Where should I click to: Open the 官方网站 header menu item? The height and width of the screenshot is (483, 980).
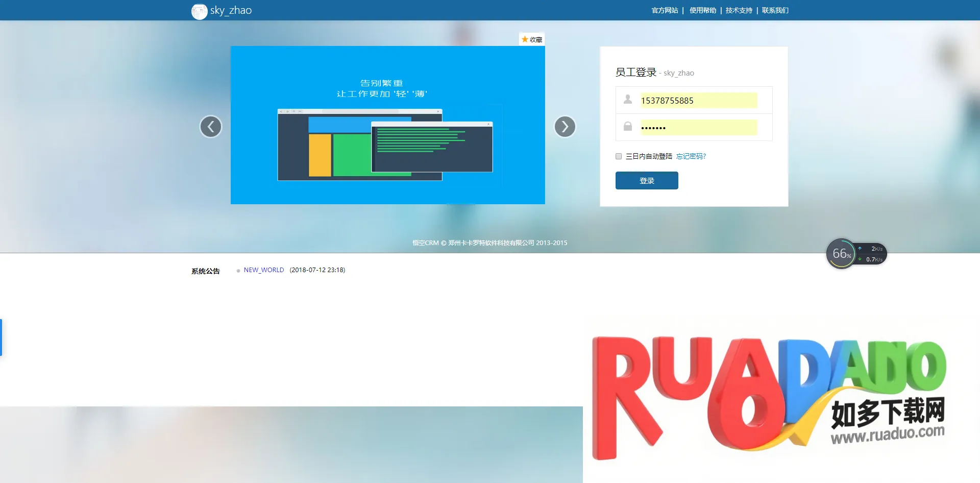(665, 10)
